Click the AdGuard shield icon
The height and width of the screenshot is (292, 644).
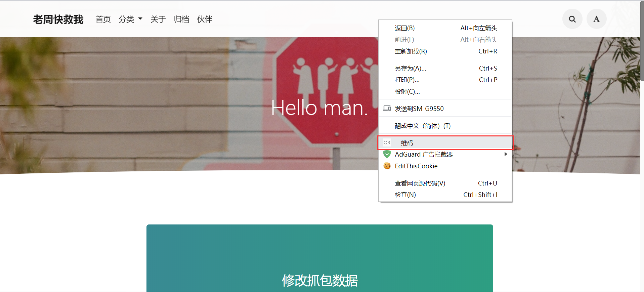387,154
